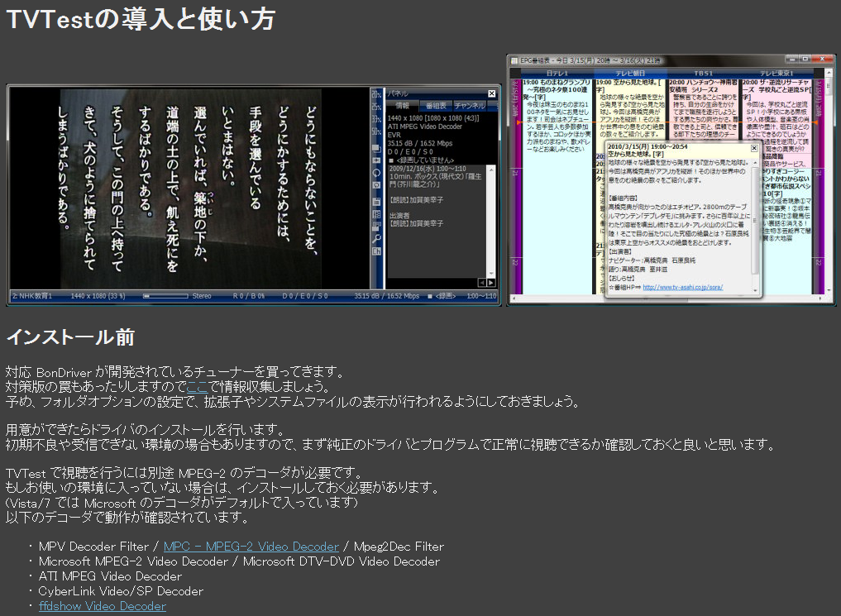841x616 pixels.
Task: Close the パネル panel with its X
Action: [x=491, y=93]
